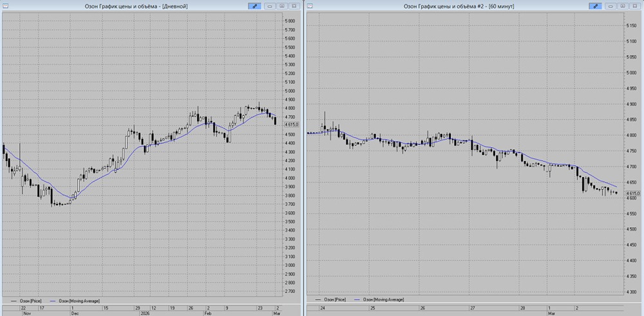Click date '15' on Дневной time axis

click(106, 308)
